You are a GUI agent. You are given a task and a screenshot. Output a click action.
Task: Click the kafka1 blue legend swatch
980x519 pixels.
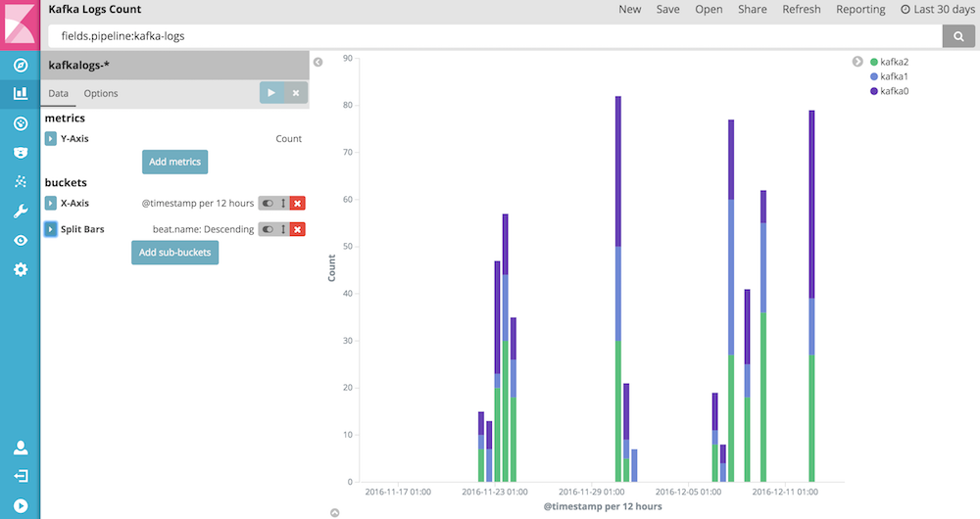(x=874, y=76)
